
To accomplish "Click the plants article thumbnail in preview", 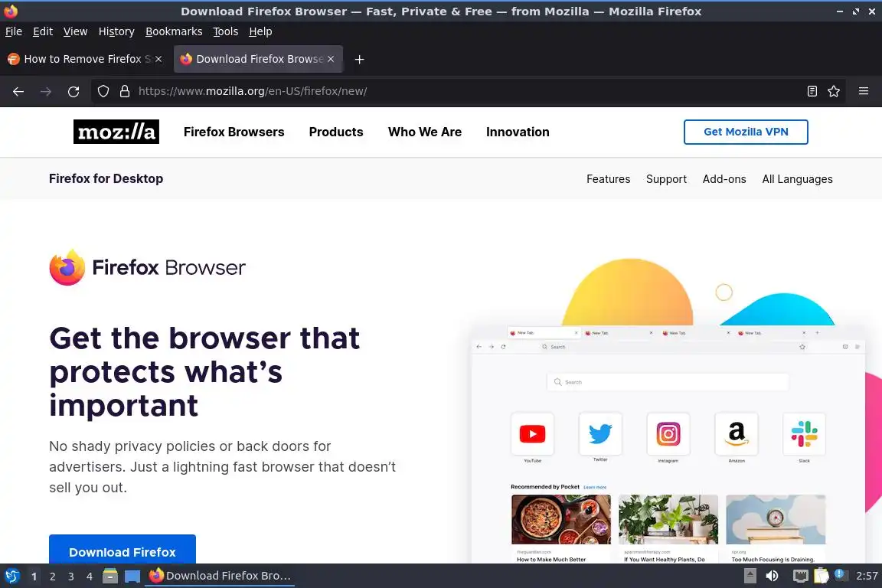I will [668, 519].
